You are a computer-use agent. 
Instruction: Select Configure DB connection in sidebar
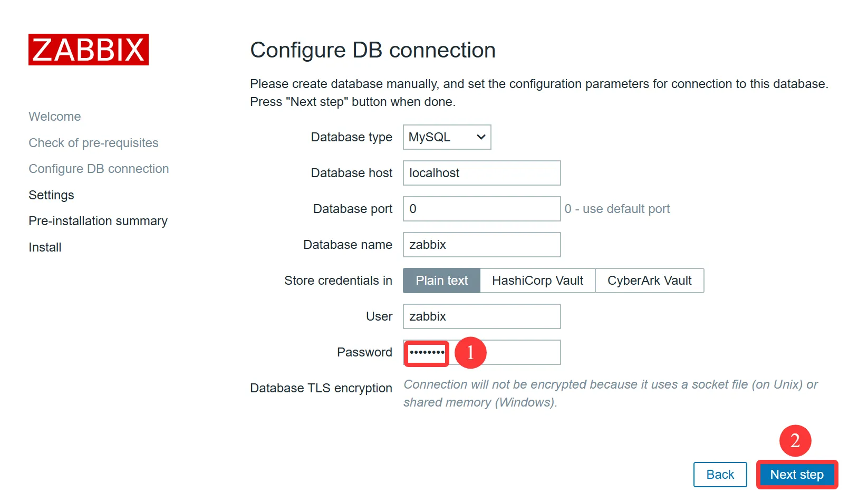point(99,169)
